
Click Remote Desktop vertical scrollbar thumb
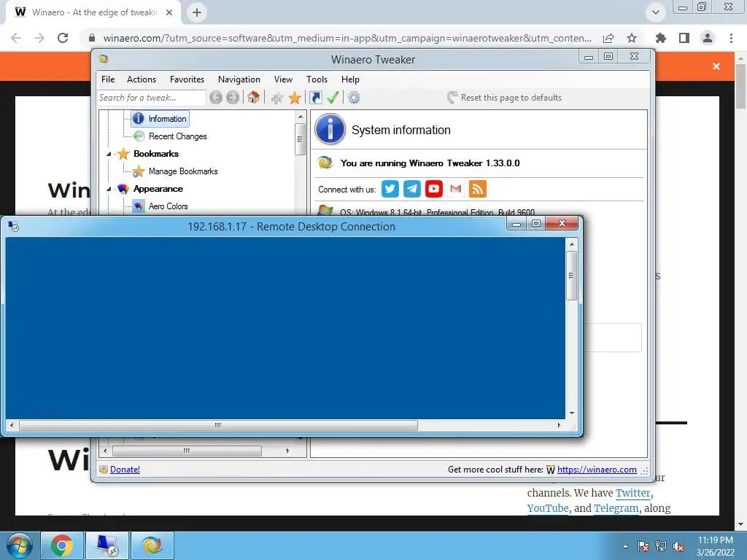(572, 276)
